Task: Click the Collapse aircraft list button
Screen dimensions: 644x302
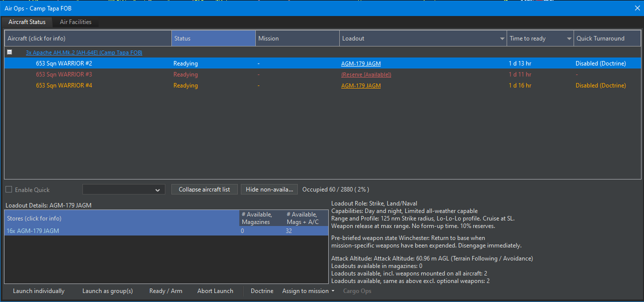Action: coord(204,189)
